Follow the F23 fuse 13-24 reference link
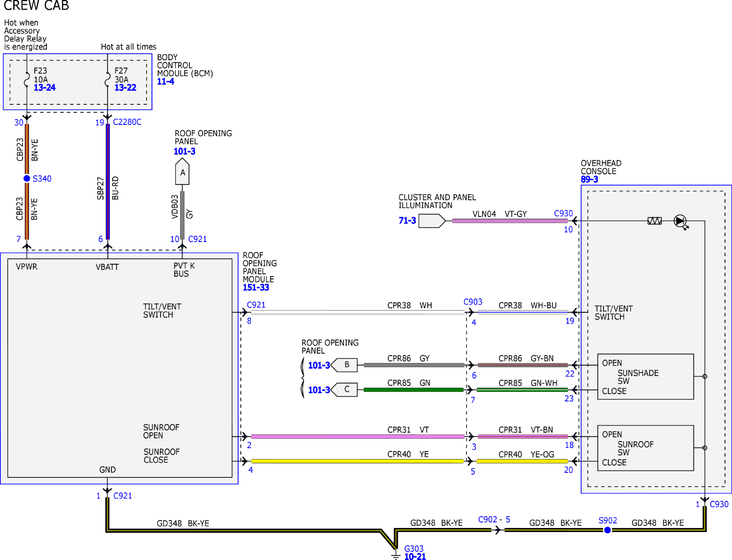This screenshot has width=732, height=560. click(x=45, y=88)
